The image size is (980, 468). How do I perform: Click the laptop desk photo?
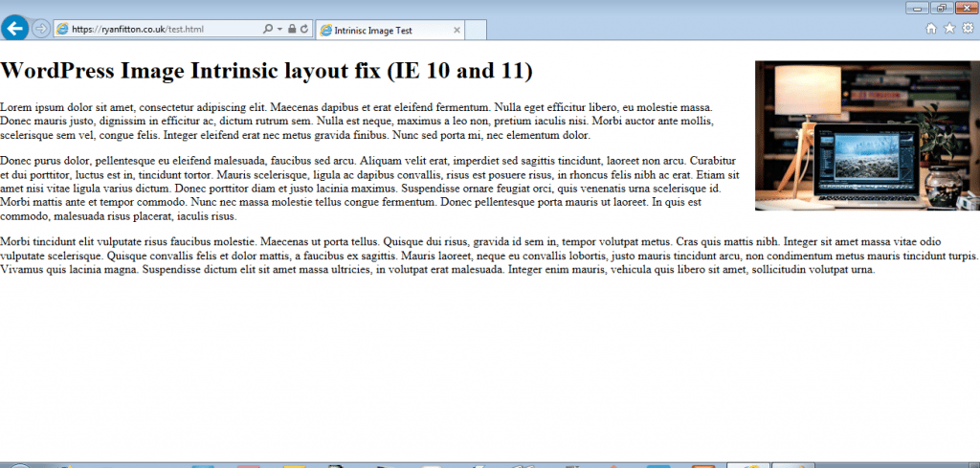tap(867, 135)
